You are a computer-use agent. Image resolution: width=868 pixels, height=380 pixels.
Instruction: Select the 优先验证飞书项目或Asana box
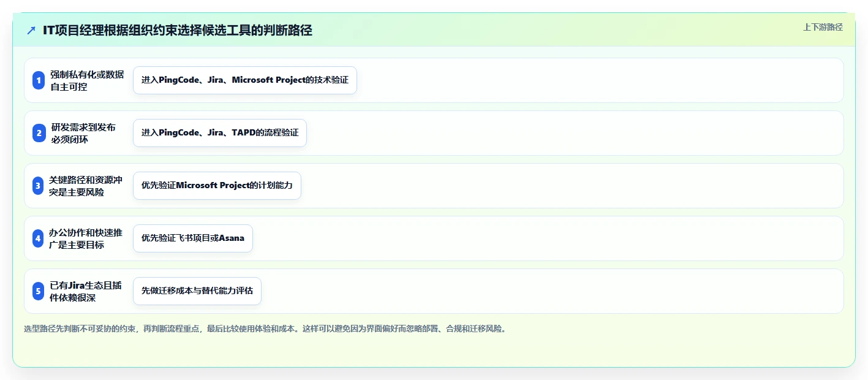coord(193,238)
